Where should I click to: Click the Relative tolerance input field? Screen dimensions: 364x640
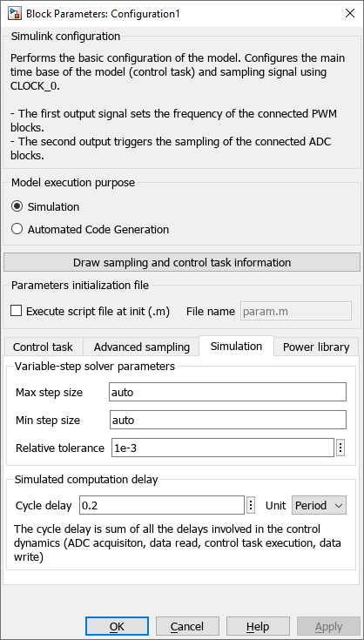coord(223,448)
